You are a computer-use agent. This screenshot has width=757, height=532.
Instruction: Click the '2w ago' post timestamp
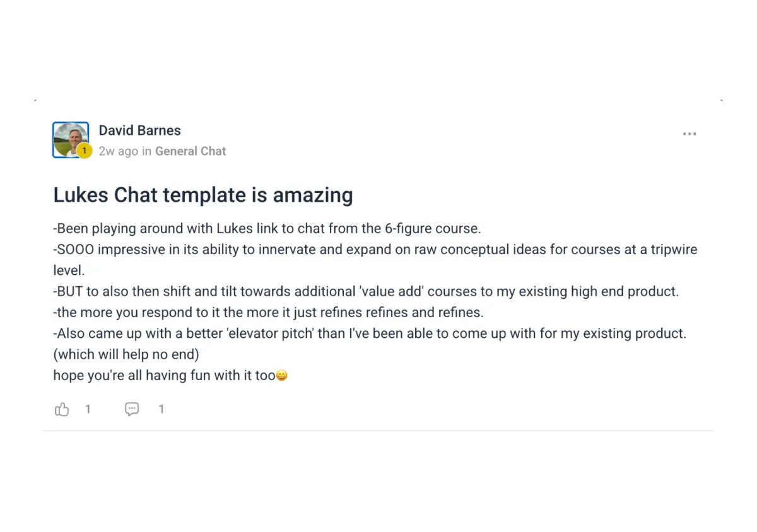[x=119, y=151]
